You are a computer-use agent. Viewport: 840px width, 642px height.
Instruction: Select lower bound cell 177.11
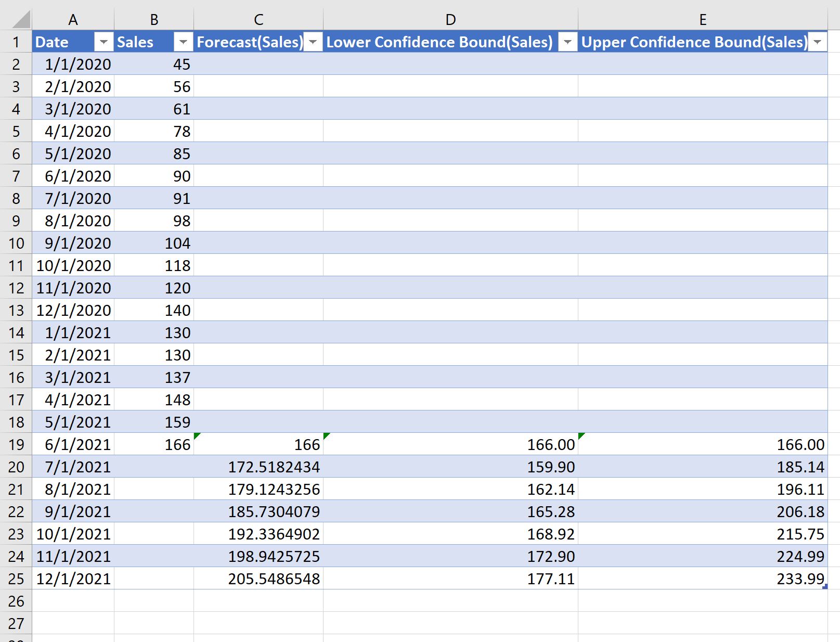click(450, 579)
